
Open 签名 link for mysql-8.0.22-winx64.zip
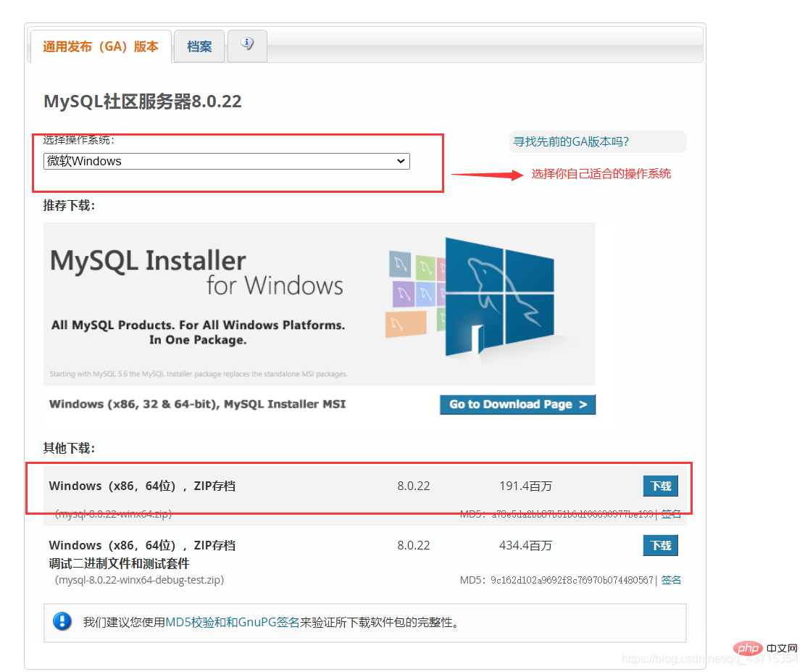point(670,514)
